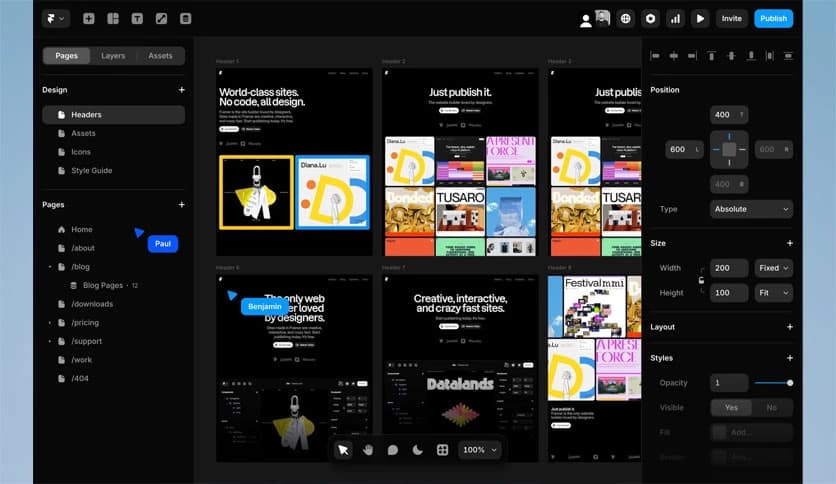Image resolution: width=836 pixels, height=484 pixels.
Task: Align selection to horizontal center
Action: point(674,55)
